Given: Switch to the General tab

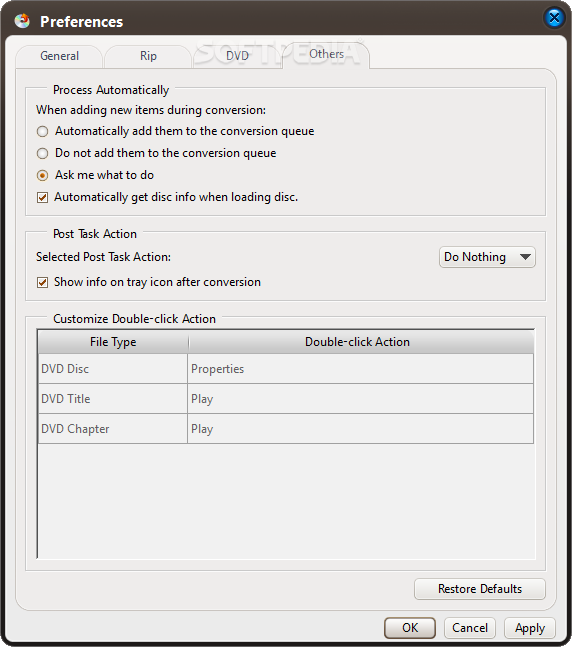Looking at the screenshot, I should 59,56.
